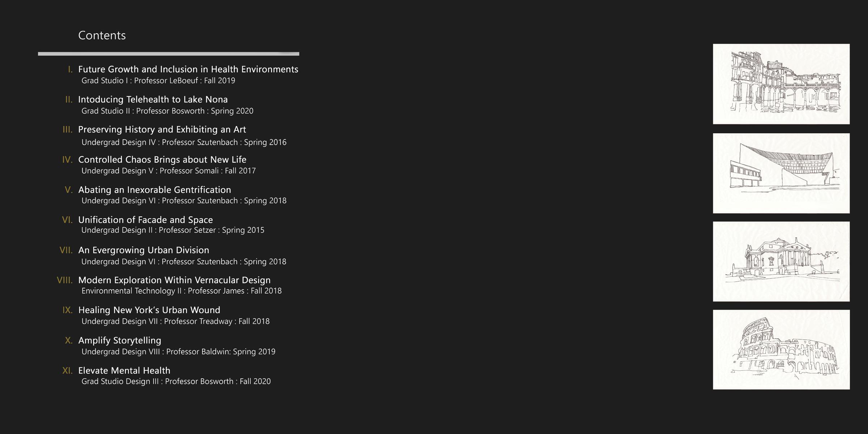Open Controlled Chaos Brings about New Life

(162, 159)
